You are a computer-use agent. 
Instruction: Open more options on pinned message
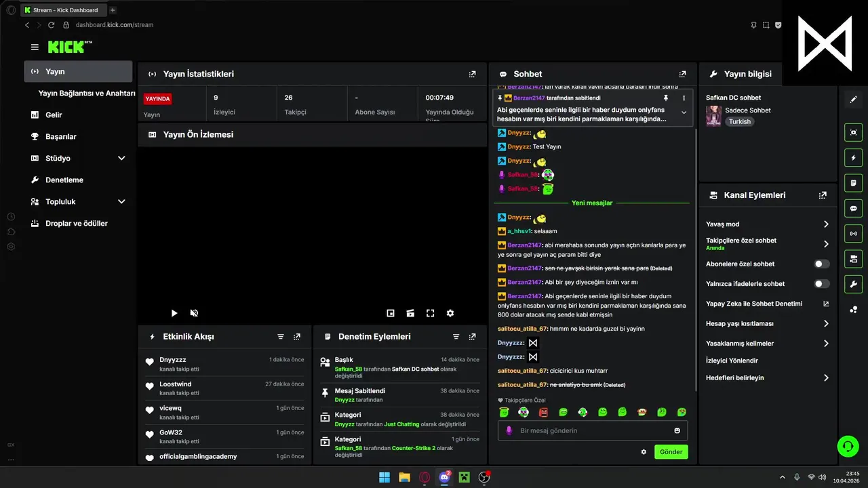pyautogui.click(x=684, y=98)
